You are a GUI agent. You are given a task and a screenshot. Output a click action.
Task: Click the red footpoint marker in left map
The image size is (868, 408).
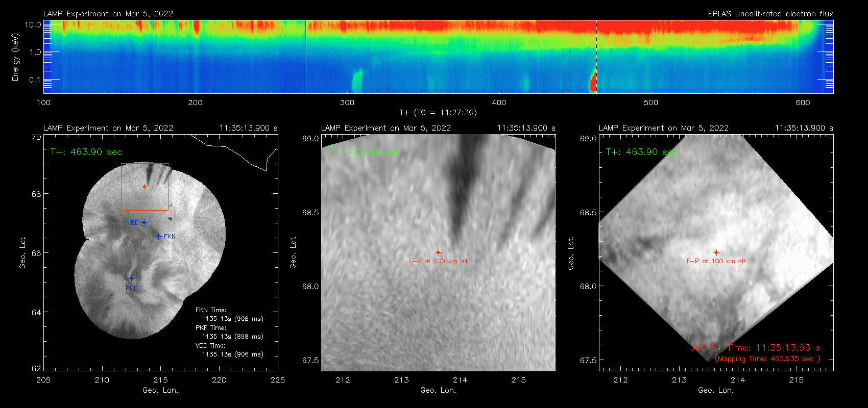[144, 187]
